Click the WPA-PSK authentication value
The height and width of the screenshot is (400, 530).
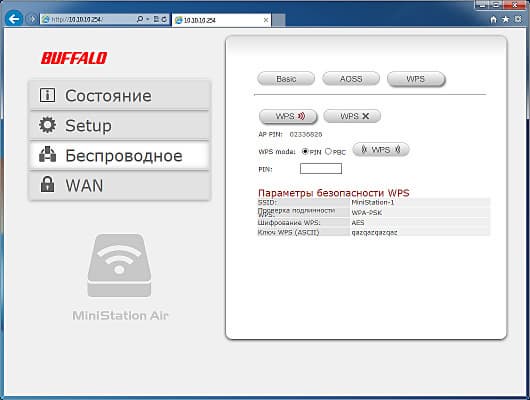pos(367,213)
